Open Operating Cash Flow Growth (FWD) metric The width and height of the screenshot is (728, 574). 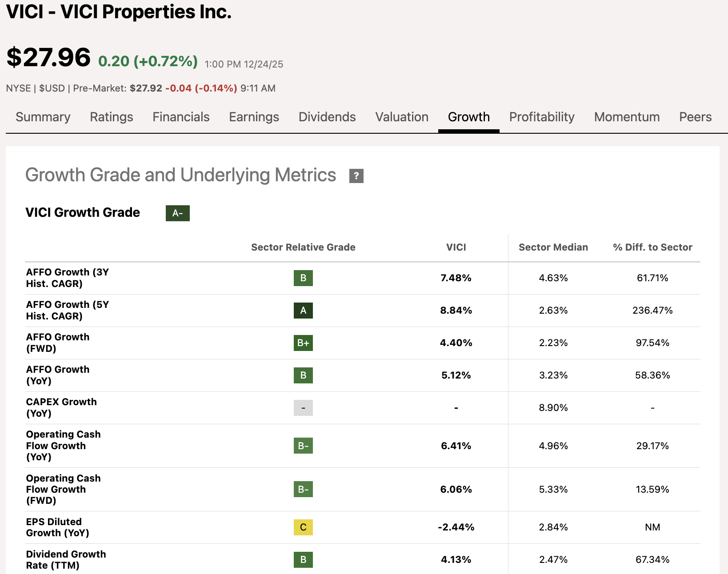[x=64, y=489]
